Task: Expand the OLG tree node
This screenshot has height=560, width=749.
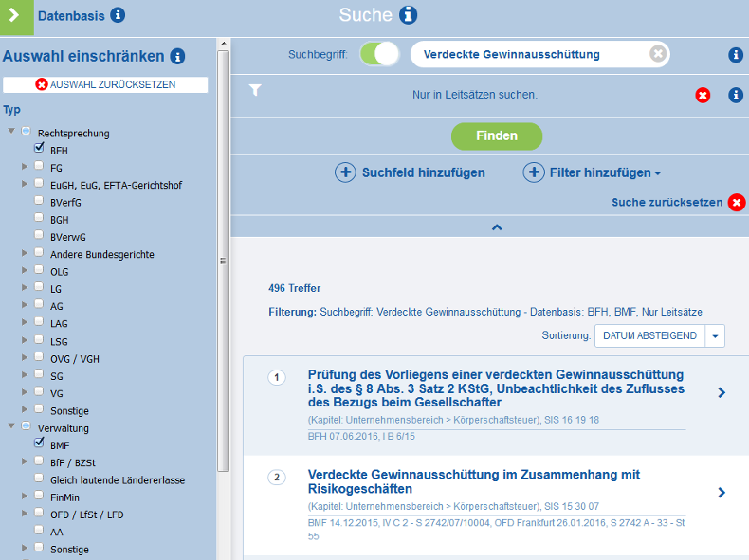Action: click(25, 270)
